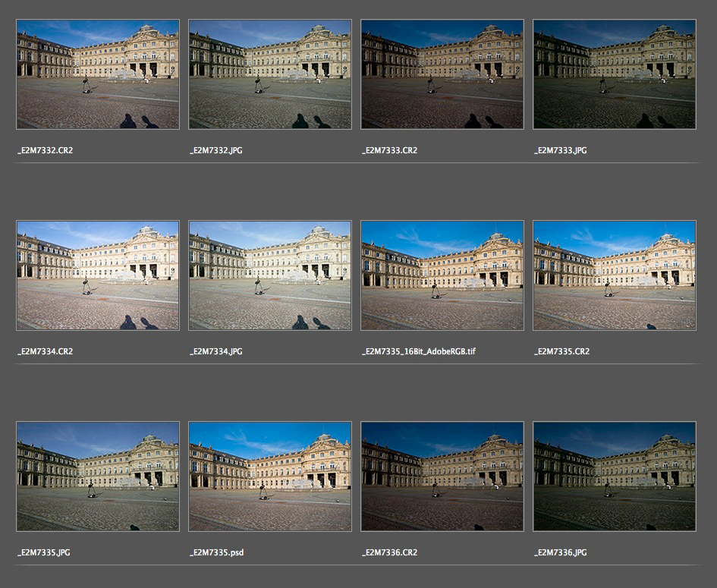The height and width of the screenshot is (588, 717).
Task: Pick the dark _E2M7333.JPG thumbnail
Action: pos(615,74)
